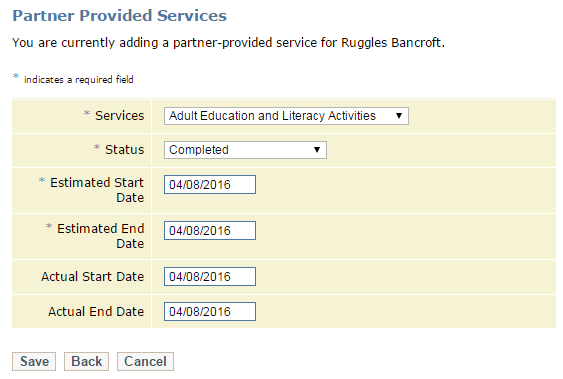Cancel adding the service
The height and width of the screenshot is (379, 563).
pyautogui.click(x=145, y=361)
